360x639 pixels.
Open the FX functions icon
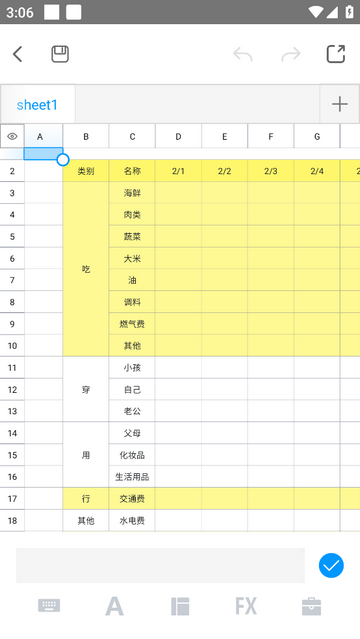tap(246, 606)
